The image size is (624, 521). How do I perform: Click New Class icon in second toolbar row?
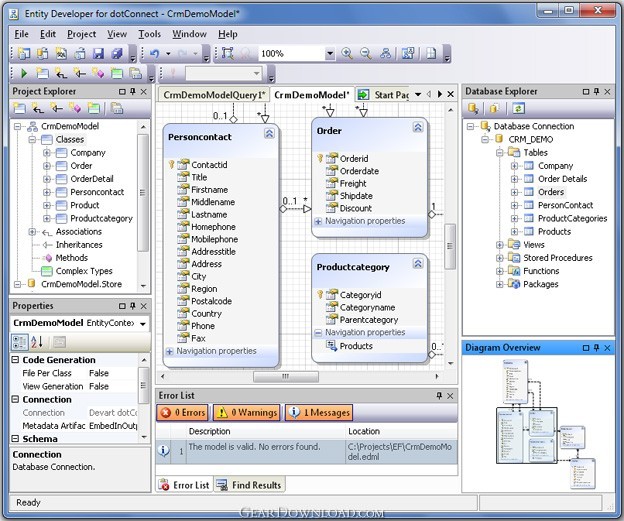(42, 74)
